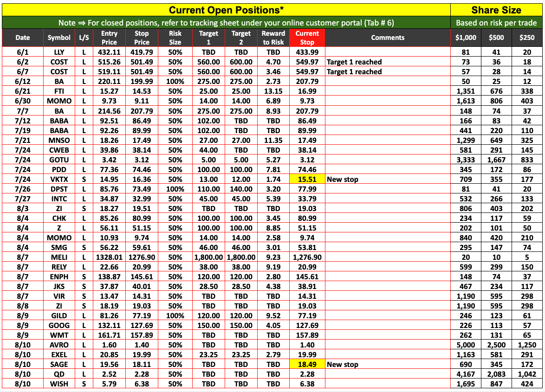The width and height of the screenshot is (545, 392).
Task: Click the green note about closed positions
Action: click(226, 23)
